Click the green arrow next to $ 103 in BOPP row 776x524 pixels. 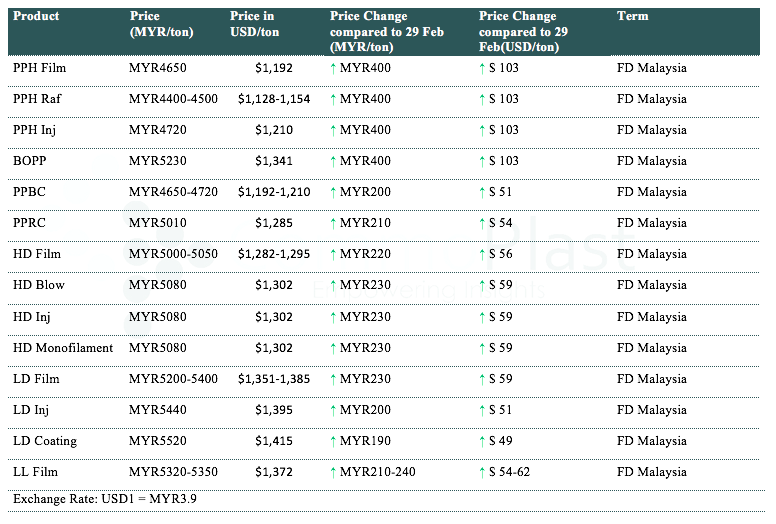[482, 161]
